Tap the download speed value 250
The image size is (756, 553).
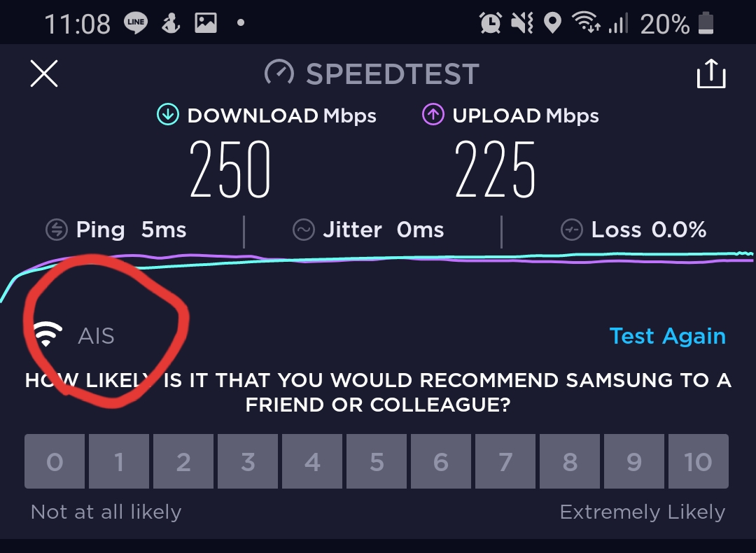pos(230,169)
